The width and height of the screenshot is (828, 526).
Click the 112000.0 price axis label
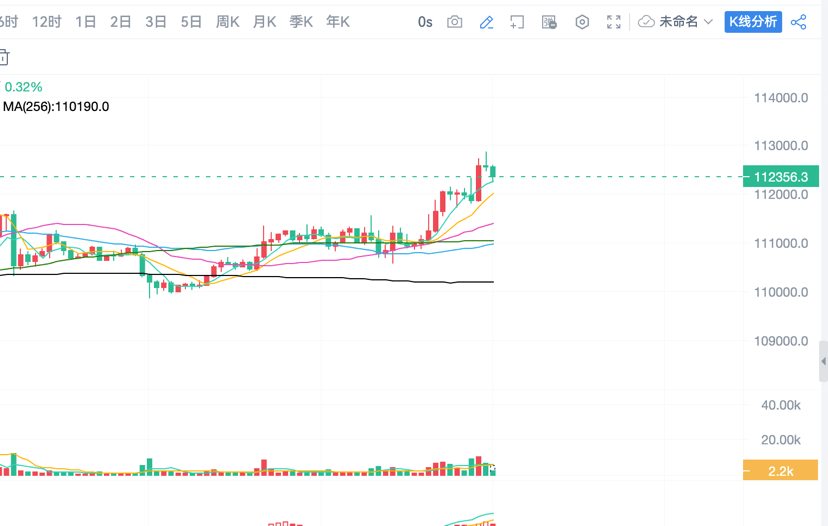click(x=781, y=195)
